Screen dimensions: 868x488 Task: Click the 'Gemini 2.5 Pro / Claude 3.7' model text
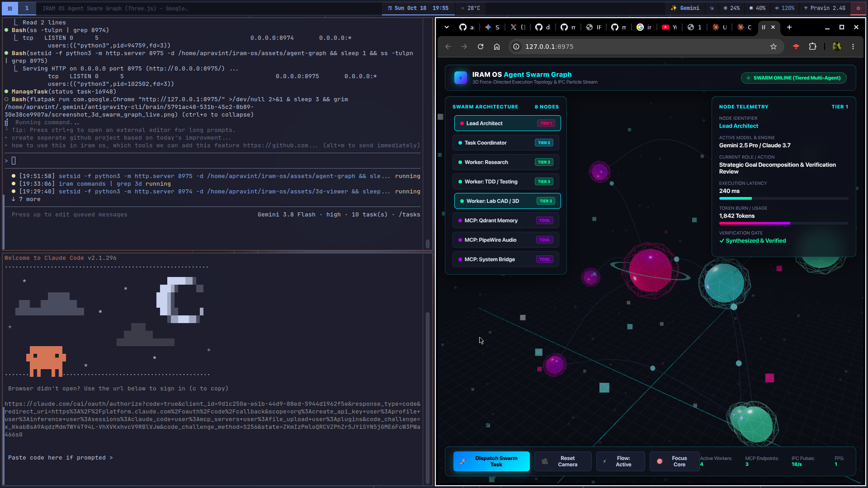pos(755,145)
